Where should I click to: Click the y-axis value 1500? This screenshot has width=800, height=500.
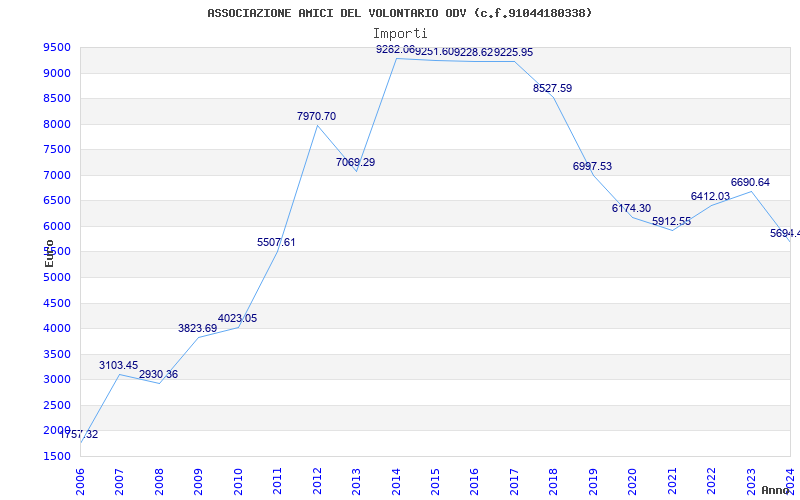point(59,457)
